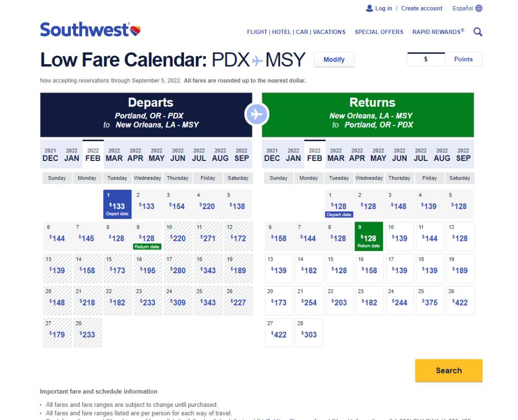This screenshot has width=518, height=420.
Task: Open the FLIGHT | HOTEL | CAR | VACATIONS menu
Action: (x=296, y=32)
